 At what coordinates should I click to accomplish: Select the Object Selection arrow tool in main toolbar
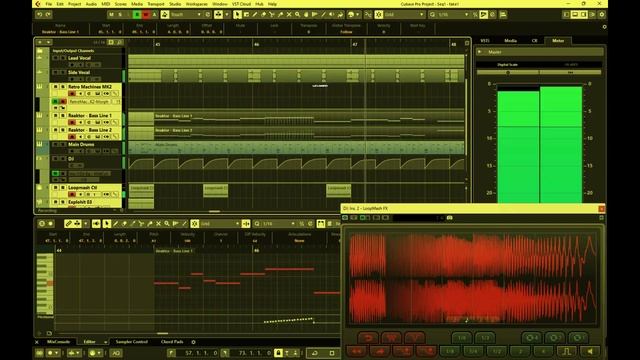click(237, 15)
